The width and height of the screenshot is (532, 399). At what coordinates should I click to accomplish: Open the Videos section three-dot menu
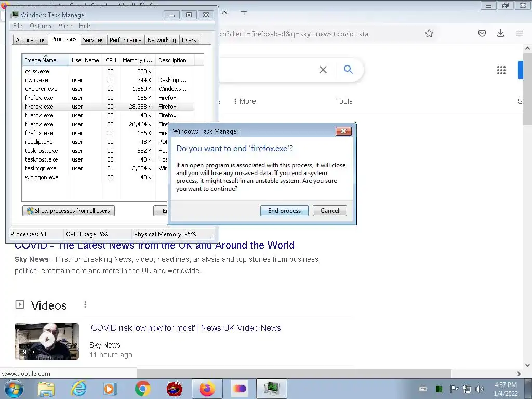(x=85, y=304)
